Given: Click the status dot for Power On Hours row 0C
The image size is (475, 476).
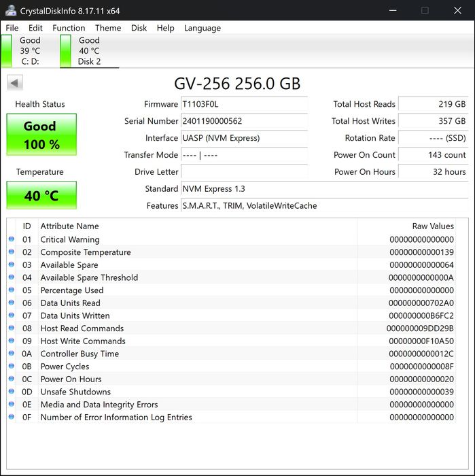Looking at the screenshot, I should (x=12, y=379).
